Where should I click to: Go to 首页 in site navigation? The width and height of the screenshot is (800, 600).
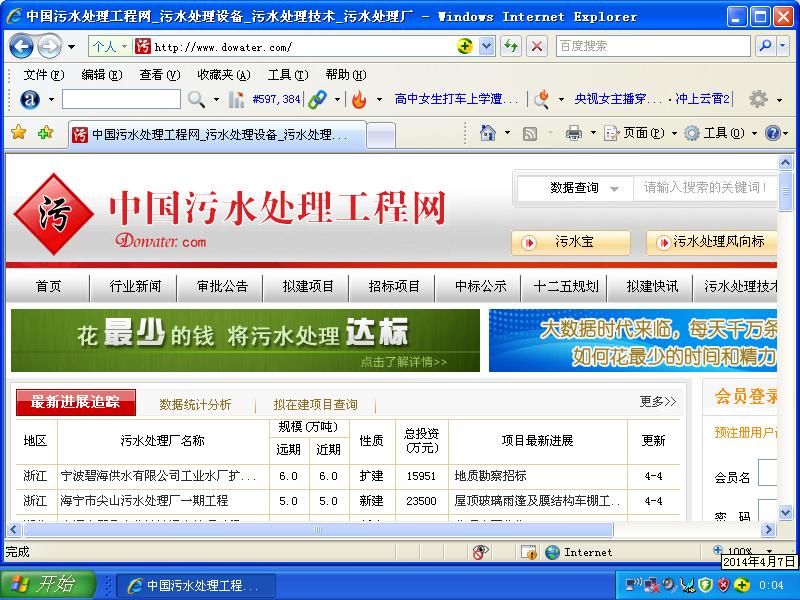click(48, 286)
